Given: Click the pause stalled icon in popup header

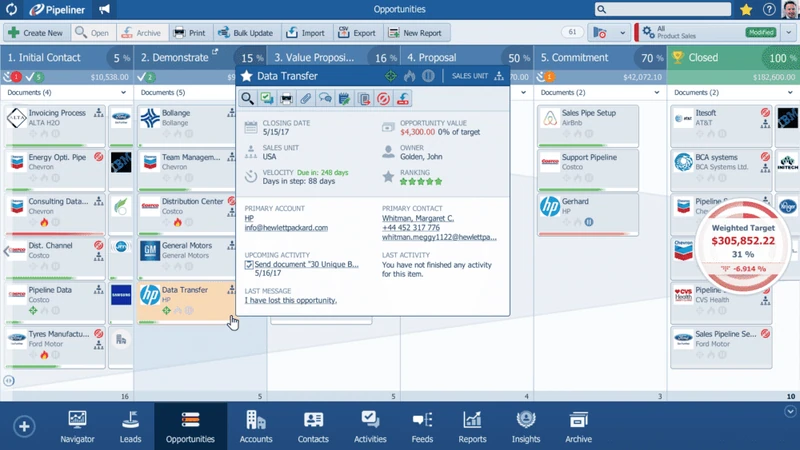Looking at the screenshot, I should pos(429,76).
